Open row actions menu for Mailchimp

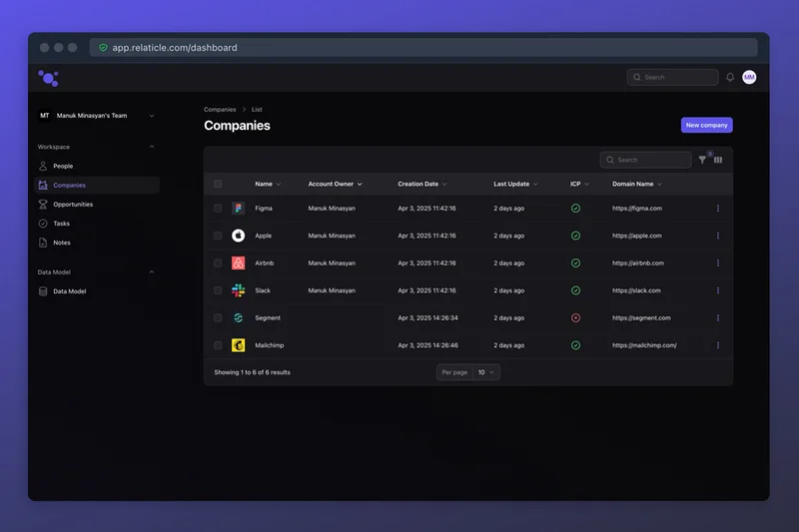[x=717, y=345]
